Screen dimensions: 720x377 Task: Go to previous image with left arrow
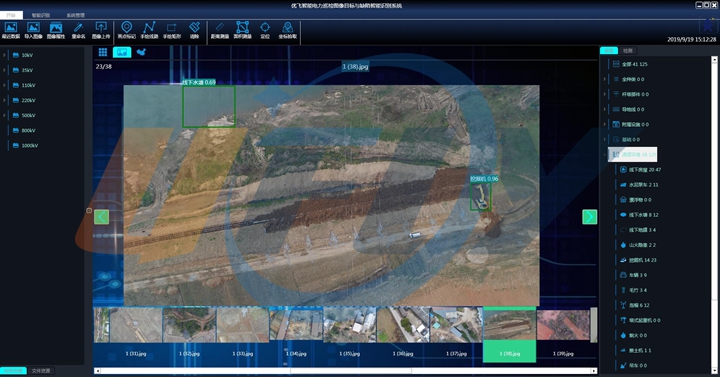pyautogui.click(x=101, y=217)
